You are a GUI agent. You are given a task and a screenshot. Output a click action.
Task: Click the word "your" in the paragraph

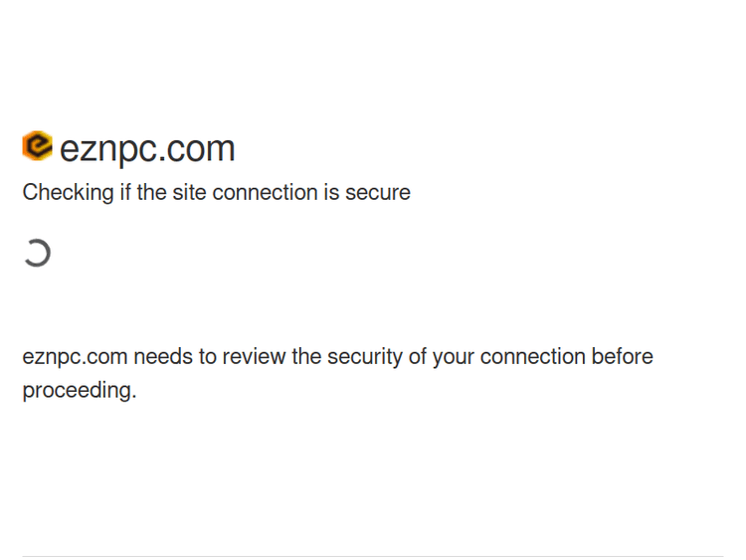453,357
